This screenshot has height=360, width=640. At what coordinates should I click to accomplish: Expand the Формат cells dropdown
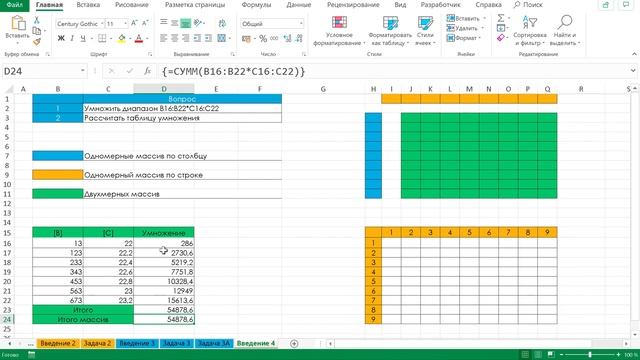[x=480, y=38]
